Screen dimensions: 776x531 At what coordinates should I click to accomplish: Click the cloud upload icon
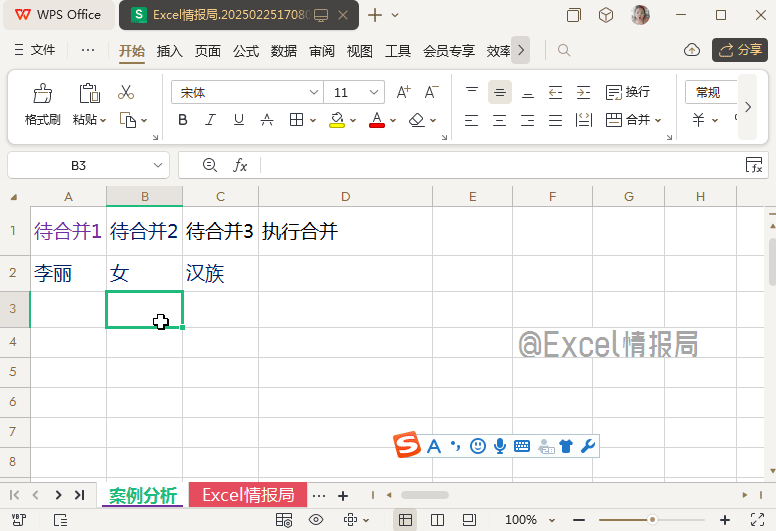point(691,50)
